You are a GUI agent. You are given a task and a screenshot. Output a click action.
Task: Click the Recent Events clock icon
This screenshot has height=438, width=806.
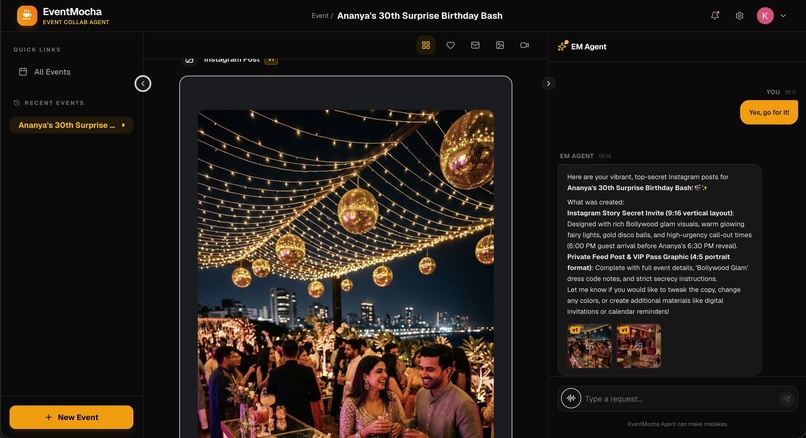pyautogui.click(x=16, y=103)
